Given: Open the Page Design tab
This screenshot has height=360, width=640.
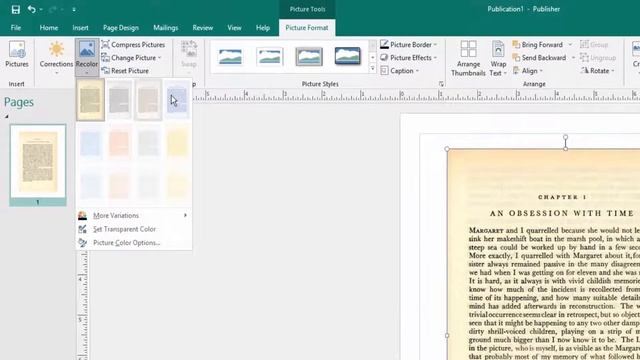Looking at the screenshot, I should (x=121, y=28).
